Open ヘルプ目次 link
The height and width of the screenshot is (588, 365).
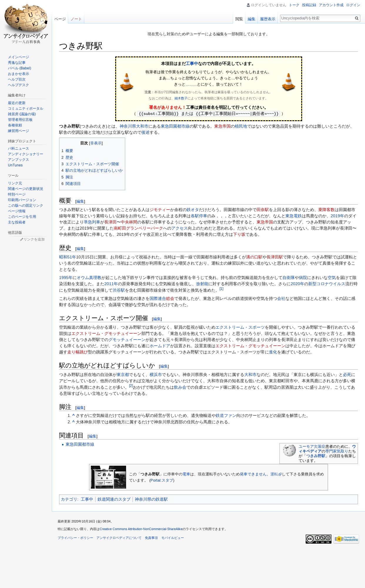point(17,79)
